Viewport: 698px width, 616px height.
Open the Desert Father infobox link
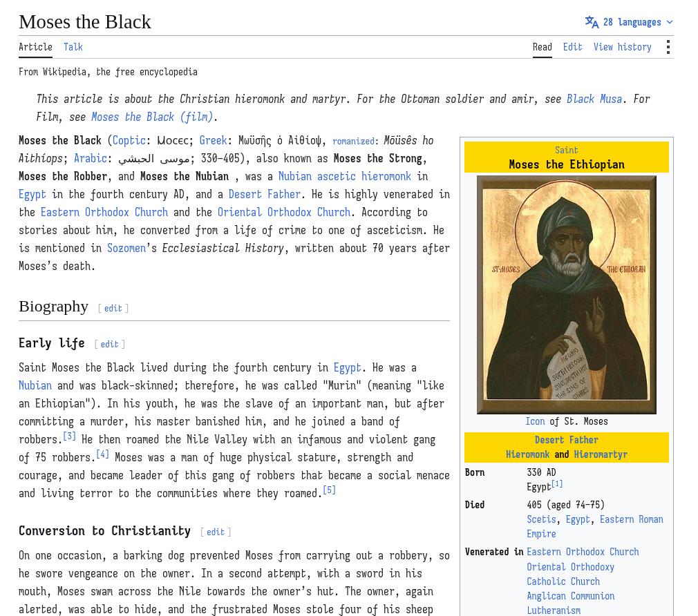(x=566, y=440)
